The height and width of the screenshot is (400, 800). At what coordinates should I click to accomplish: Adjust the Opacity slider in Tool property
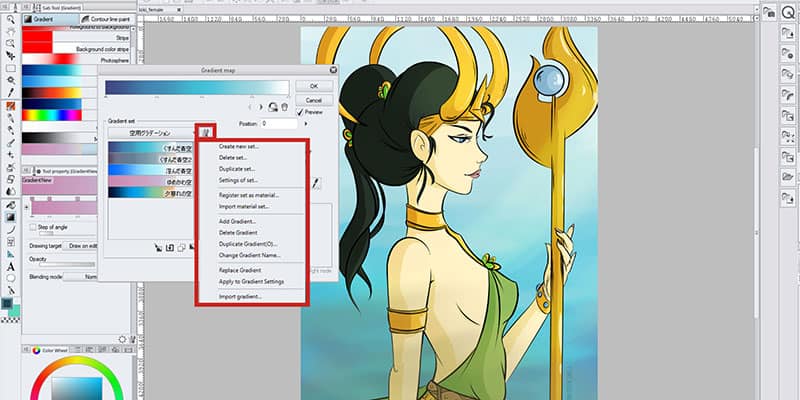(x=67, y=265)
